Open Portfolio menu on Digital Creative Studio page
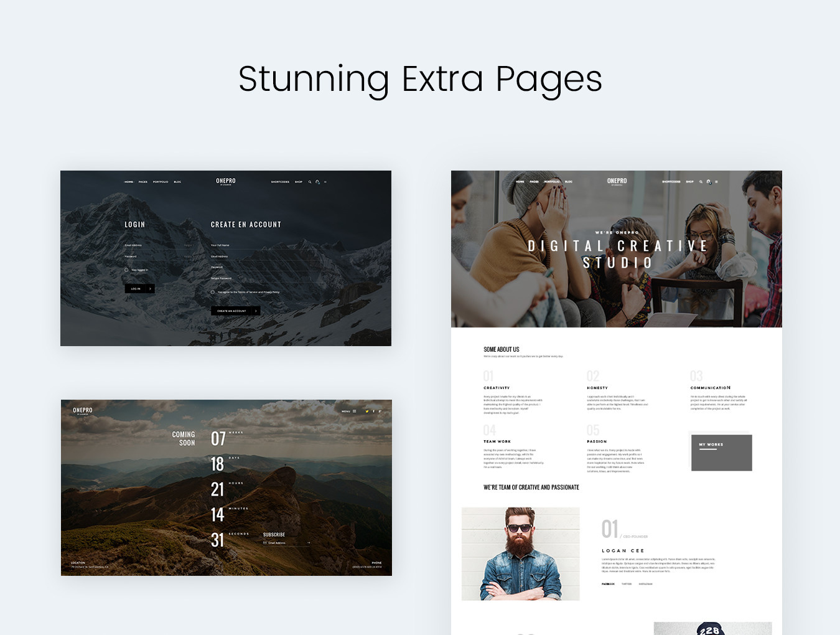 [x=552, y=182]
